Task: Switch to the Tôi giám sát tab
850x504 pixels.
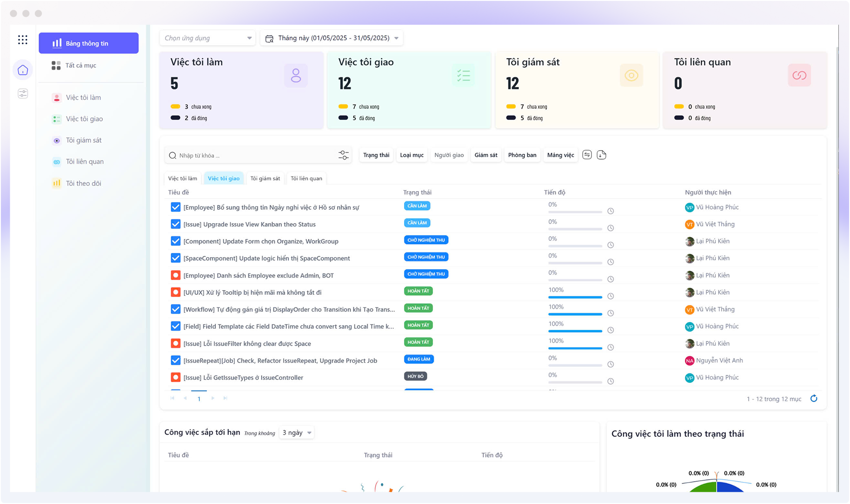Action: 265,179
